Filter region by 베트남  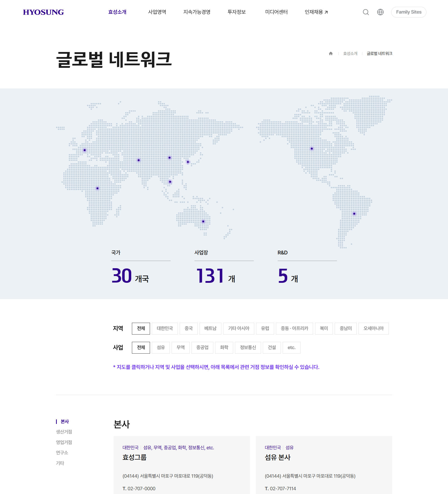pyautogui.click(x=210, y=328)
